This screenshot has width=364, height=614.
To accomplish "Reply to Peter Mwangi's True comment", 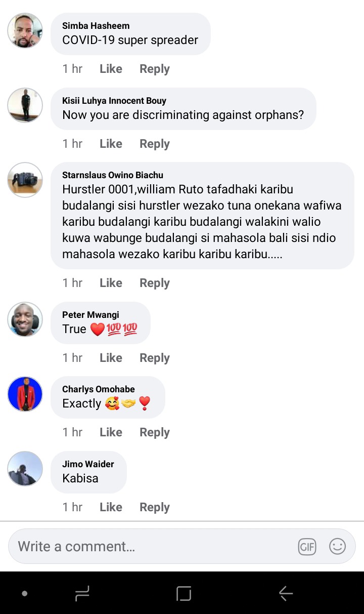I will tap(155, 358).
